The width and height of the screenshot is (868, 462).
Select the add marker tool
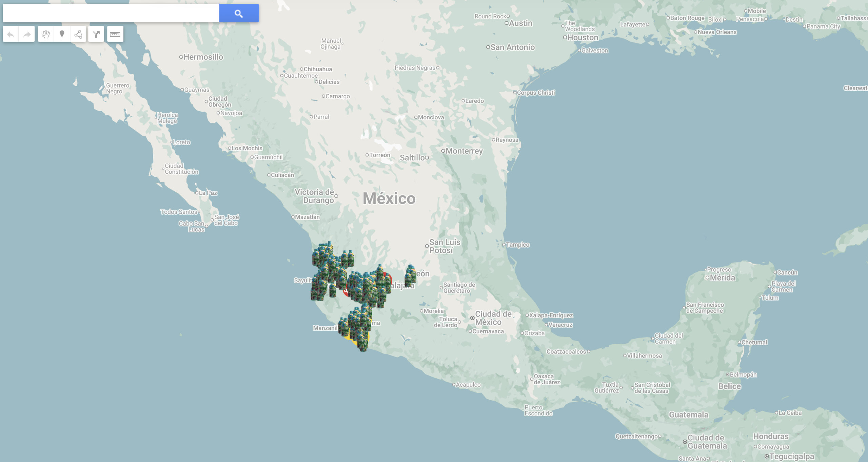click(62, 34)
